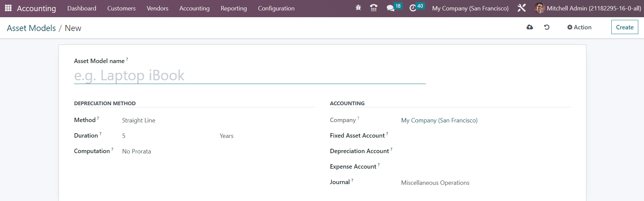Open the Customers menu

click(x=121, y=8)
